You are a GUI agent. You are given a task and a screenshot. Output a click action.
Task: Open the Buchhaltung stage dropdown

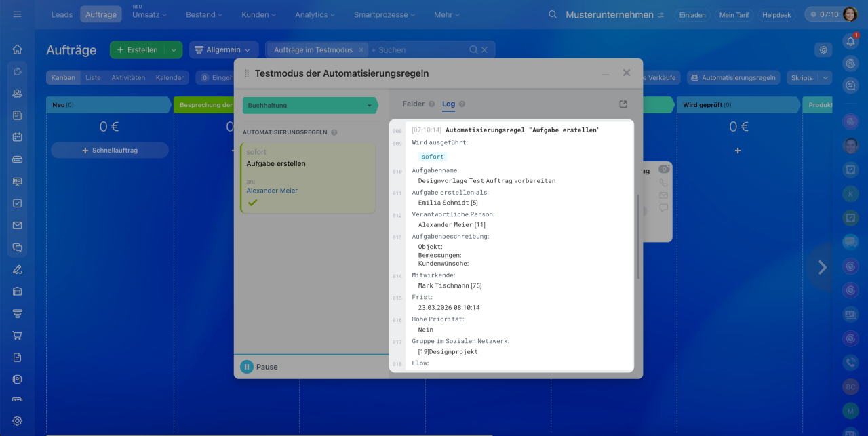[311, 105]
